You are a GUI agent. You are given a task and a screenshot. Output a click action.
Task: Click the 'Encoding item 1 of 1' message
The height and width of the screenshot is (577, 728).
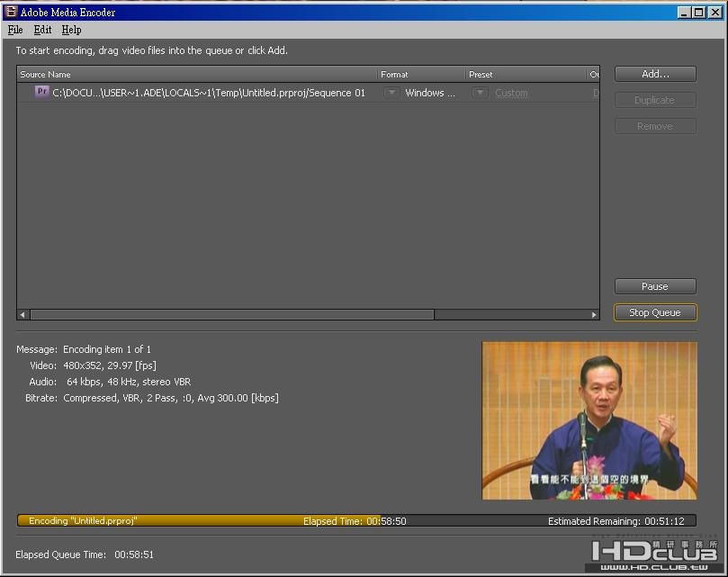(x=107, y=349)
